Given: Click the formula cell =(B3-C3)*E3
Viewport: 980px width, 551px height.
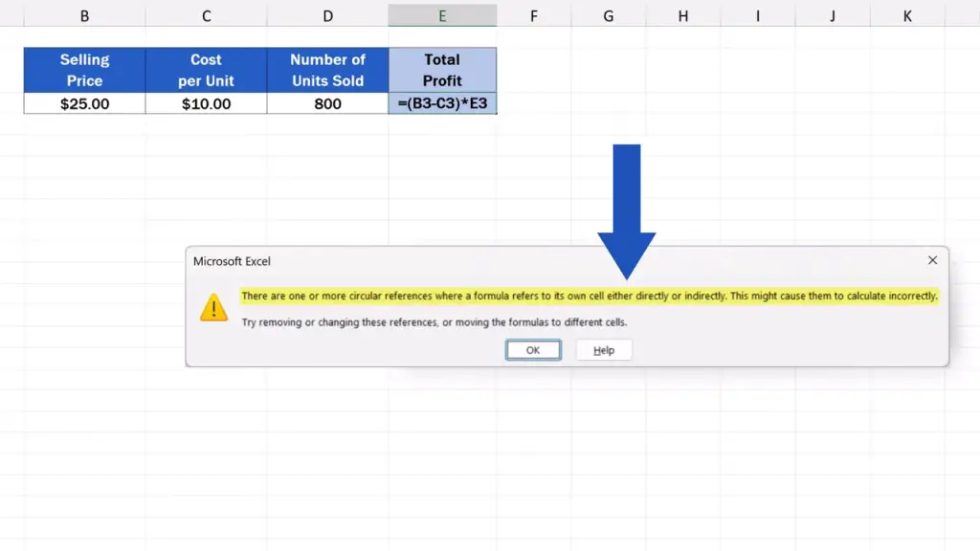Looking at the screenshot, I should coord(442,103).
